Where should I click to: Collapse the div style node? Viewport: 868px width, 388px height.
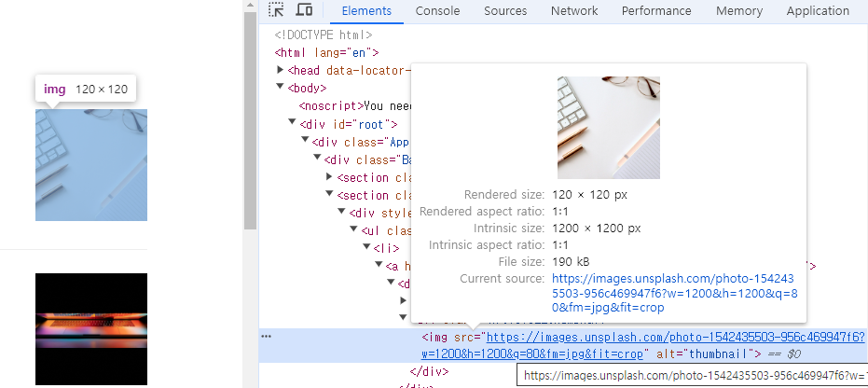point(341,212)
